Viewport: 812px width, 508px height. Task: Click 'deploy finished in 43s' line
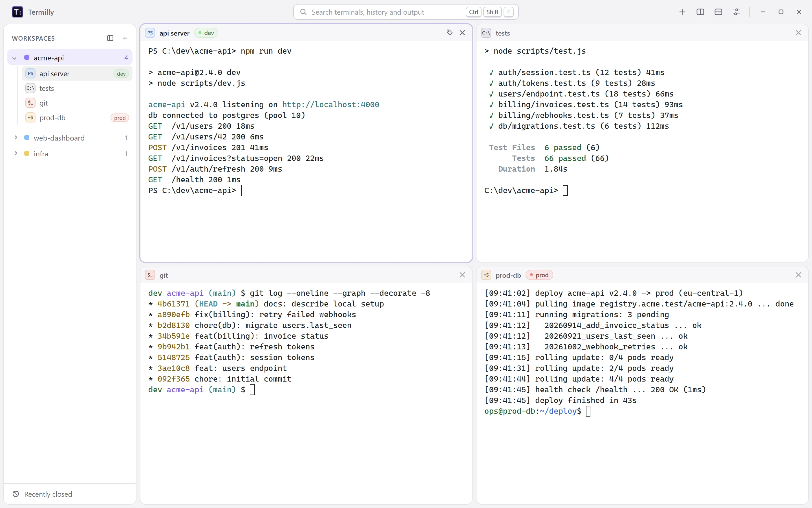(x=586, y=400)
